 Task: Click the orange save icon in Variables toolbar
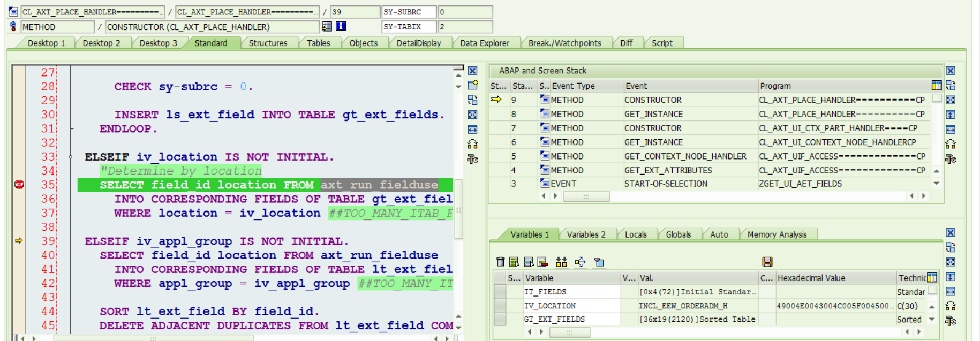pos(767,262)
